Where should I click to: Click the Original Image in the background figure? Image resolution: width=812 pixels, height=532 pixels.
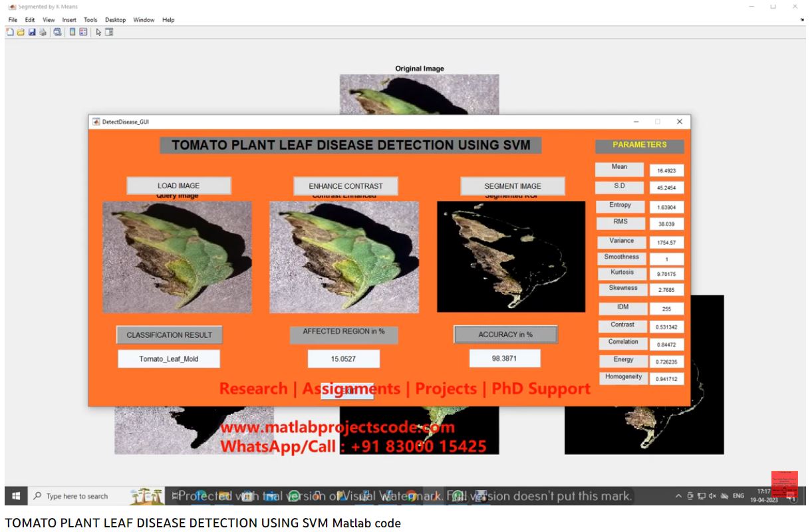click(x=419, y=94)
